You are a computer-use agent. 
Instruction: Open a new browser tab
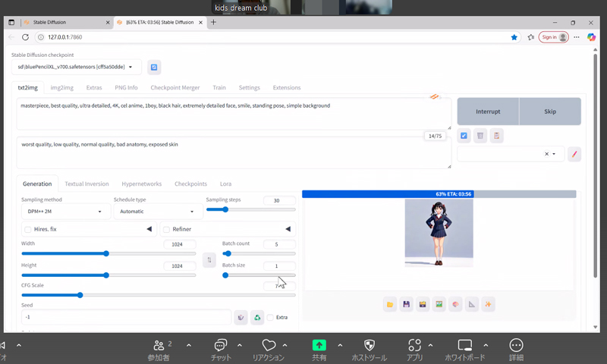click(213, 23)
